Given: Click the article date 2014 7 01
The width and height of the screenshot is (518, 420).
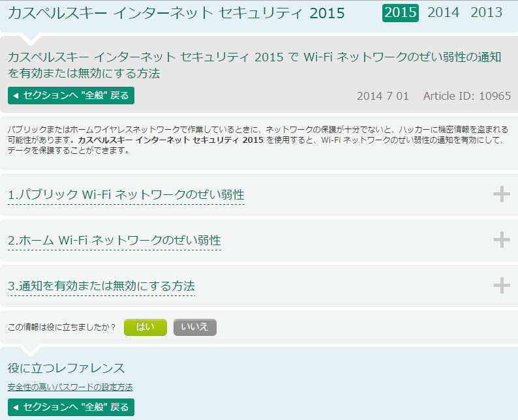Looking at the screenshot, I should [x=382, y=96].
